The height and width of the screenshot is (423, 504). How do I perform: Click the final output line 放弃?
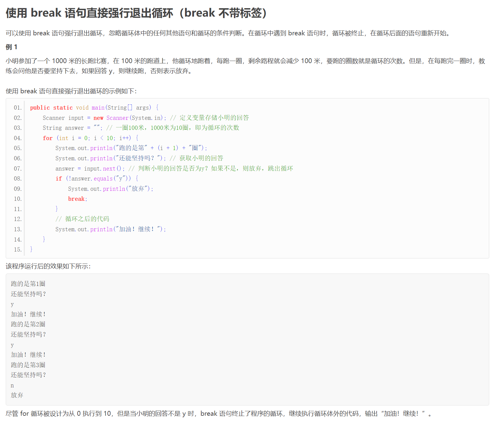(x=17, y=395)
